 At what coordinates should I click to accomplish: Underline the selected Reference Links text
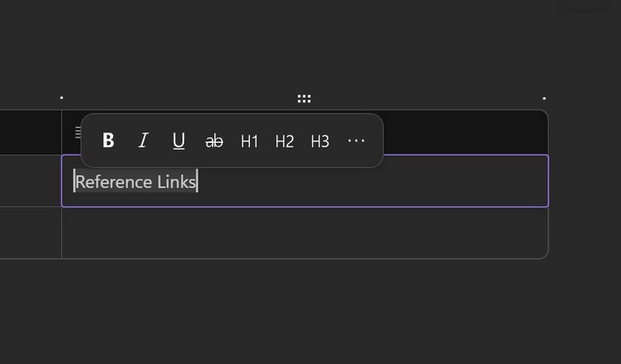(179, 140)
